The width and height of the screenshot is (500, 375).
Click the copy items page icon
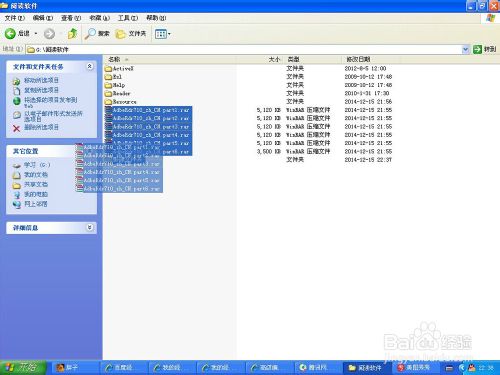[17, 91]
